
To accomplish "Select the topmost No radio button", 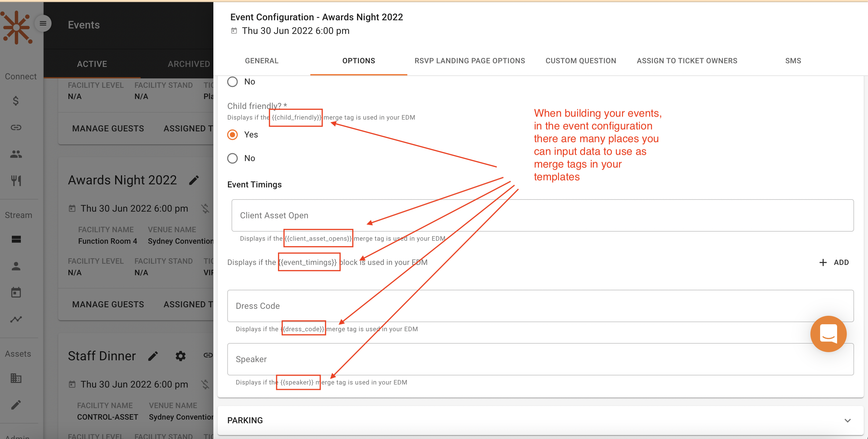I will click(232, 82).
